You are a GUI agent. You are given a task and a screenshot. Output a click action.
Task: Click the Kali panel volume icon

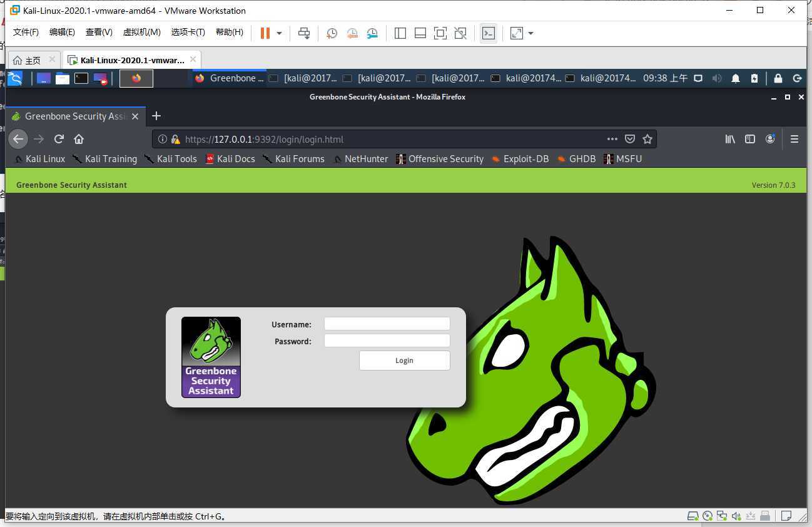tap(717, 78)
